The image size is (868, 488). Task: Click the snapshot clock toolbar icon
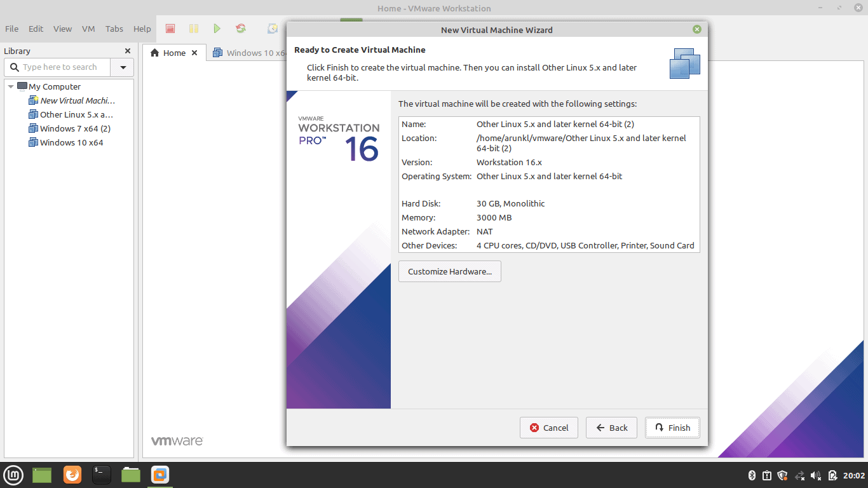(x=273, y=29)
